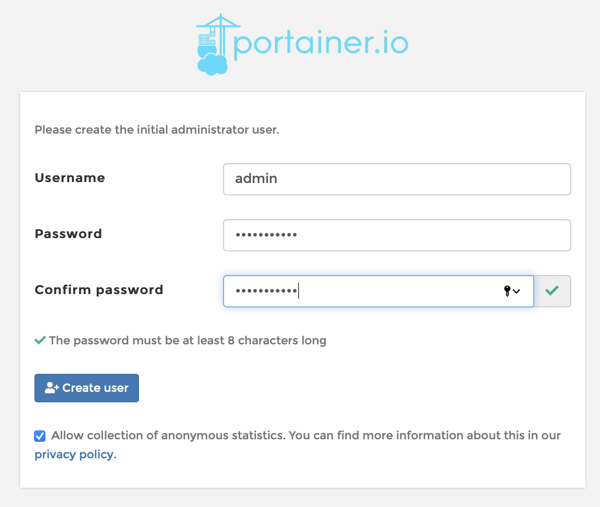Screen dimensions: 600x507
Task: Click the Create user button
Action: click(x=86, y=388)
